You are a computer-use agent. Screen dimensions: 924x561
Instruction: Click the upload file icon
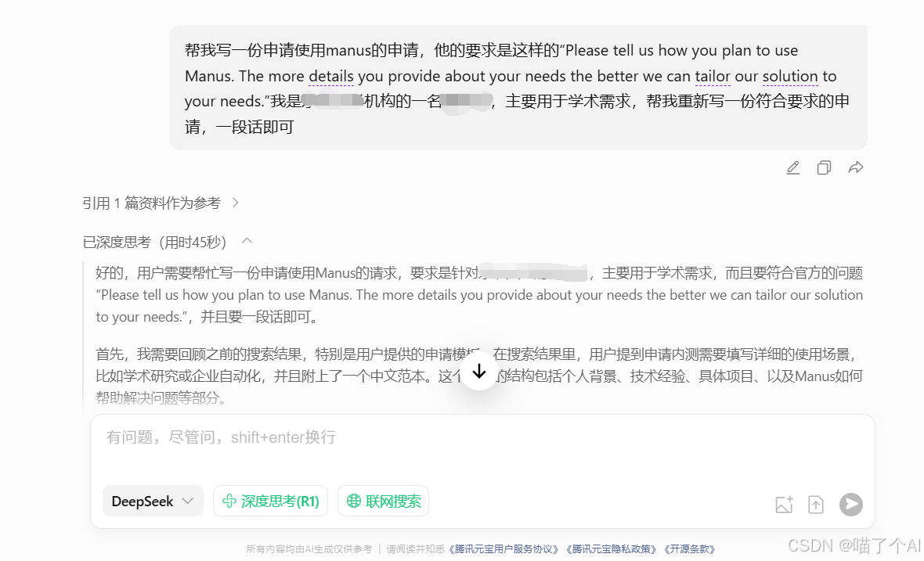point(816,505)
